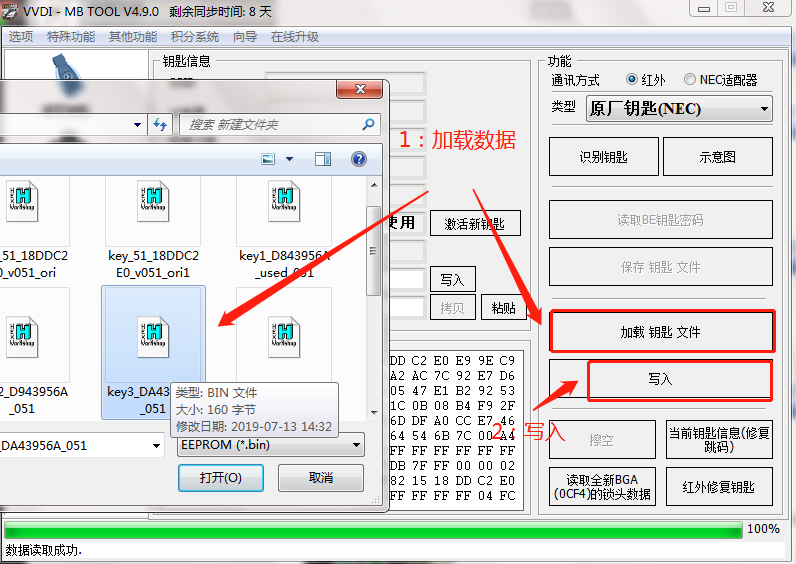Select the key1_D843956A_used_051 file icon

pos(284,203)
